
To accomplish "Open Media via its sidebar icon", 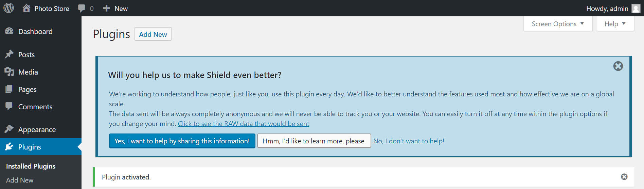I will click(x=9, y=72).
